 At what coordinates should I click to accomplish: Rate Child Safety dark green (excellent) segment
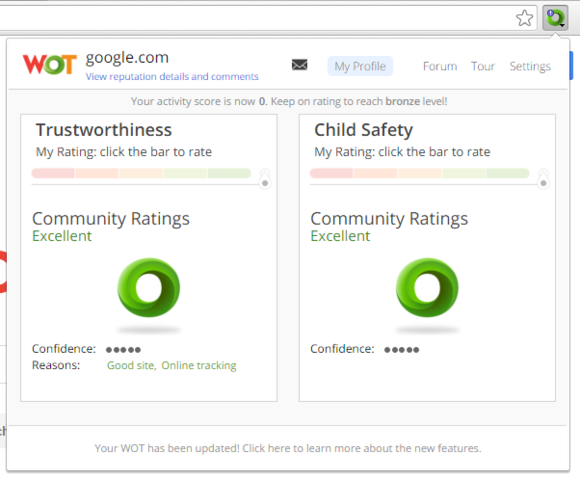click(x=508, y=173)
